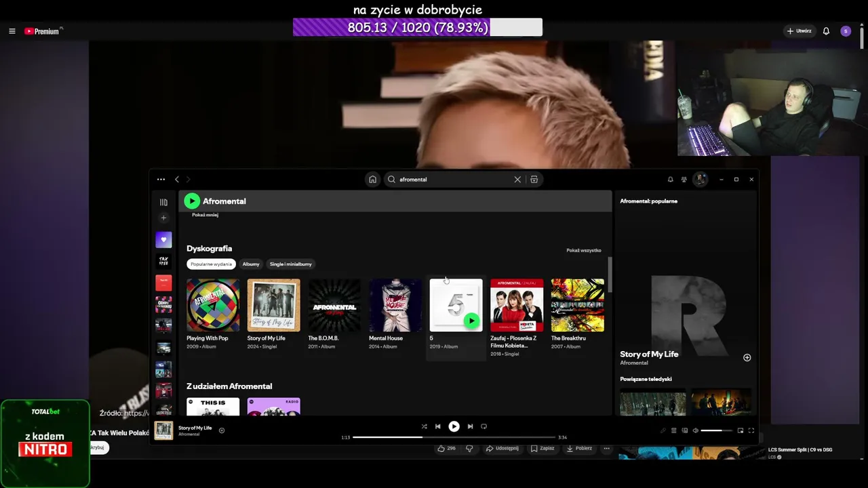Switch to the Albumy filter

coord(251,264)
